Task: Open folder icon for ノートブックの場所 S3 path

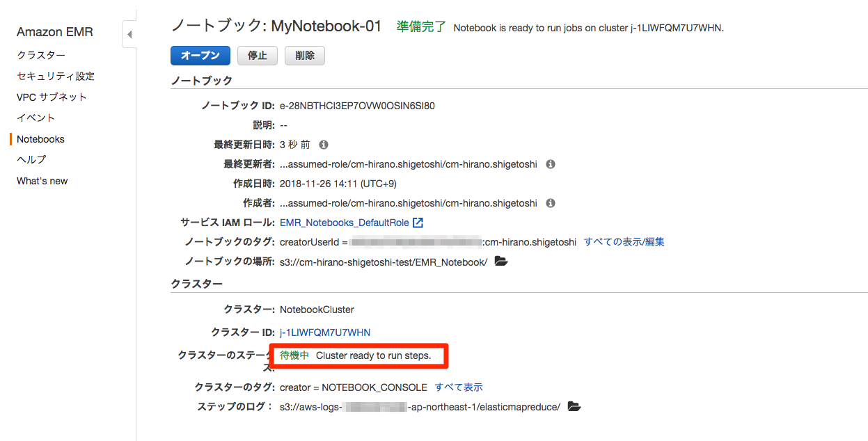Action: point(500,261)
